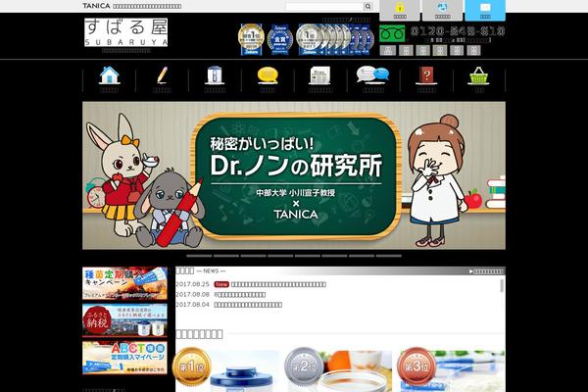Select the last carousel slide indicator
This screenshot has height=392, width=588.
click(x=389, y=256)
